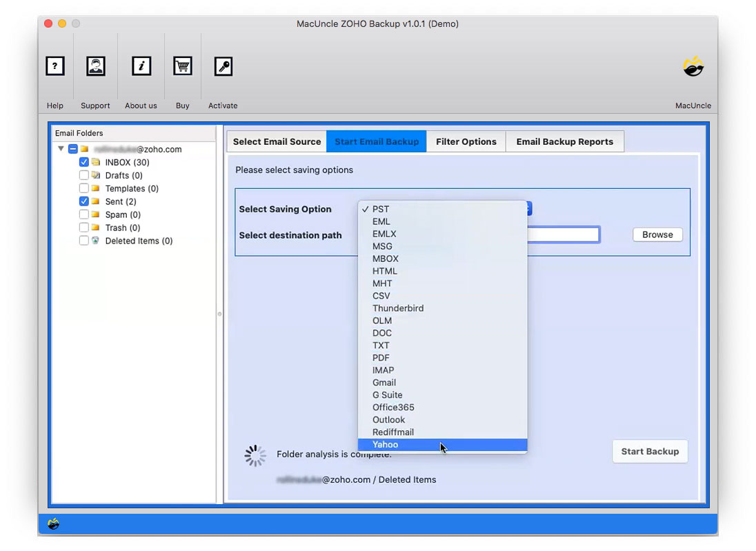
Task: Open the Email Backup Reports tab
Action: pos(565,141)
